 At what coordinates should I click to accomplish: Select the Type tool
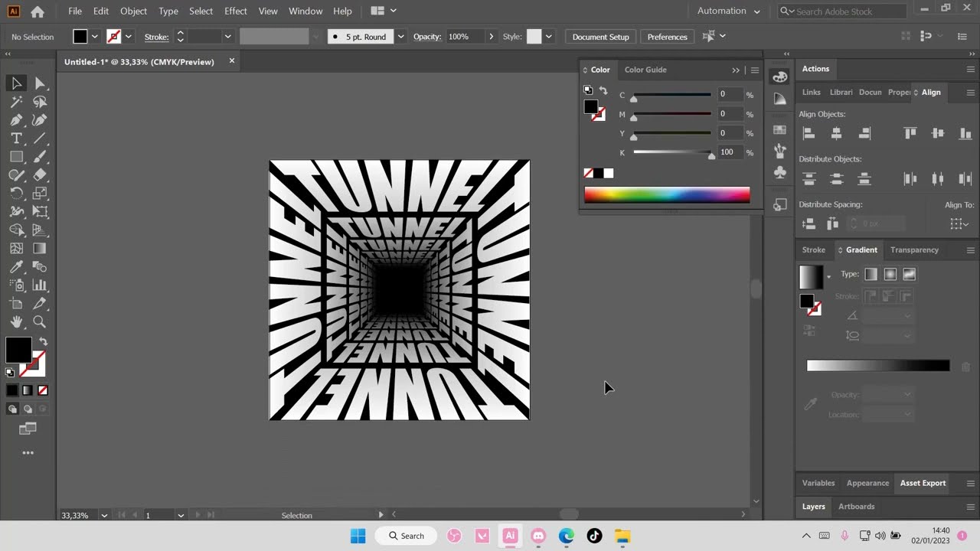click(16, 139)
